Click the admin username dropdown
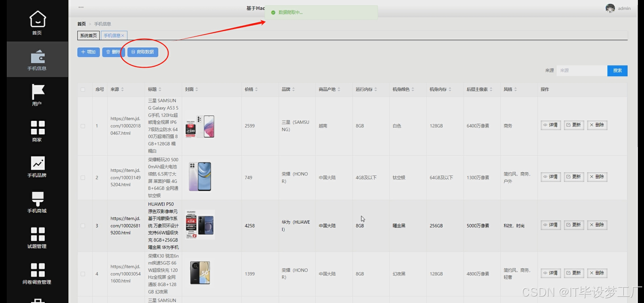The height and width of the screenshot is (303, 644). pos(624,8)
